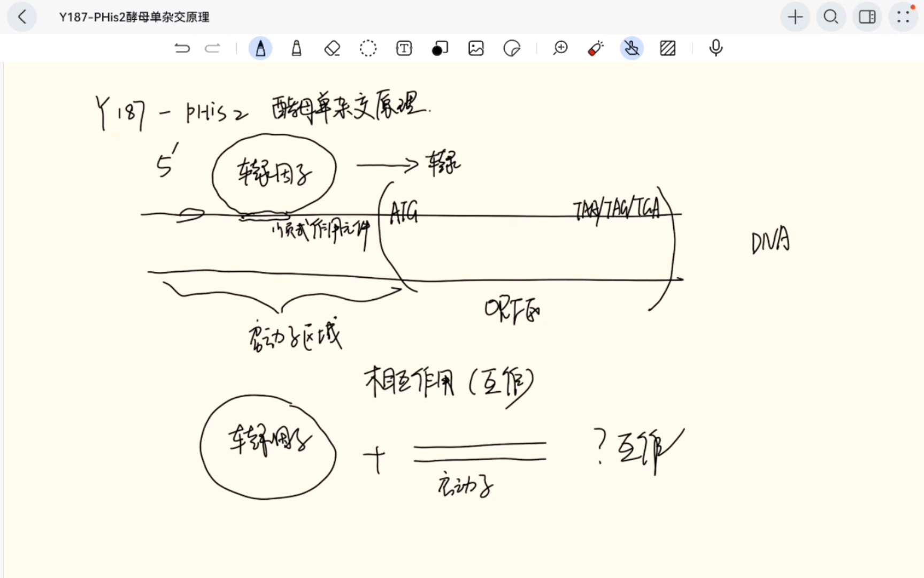Select the Highlighter tool
This screenshot has width=924, height=578.
point(296,48)
